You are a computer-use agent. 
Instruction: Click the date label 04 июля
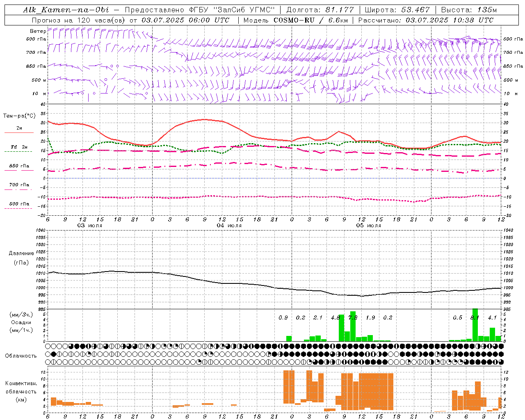(229, 226)
